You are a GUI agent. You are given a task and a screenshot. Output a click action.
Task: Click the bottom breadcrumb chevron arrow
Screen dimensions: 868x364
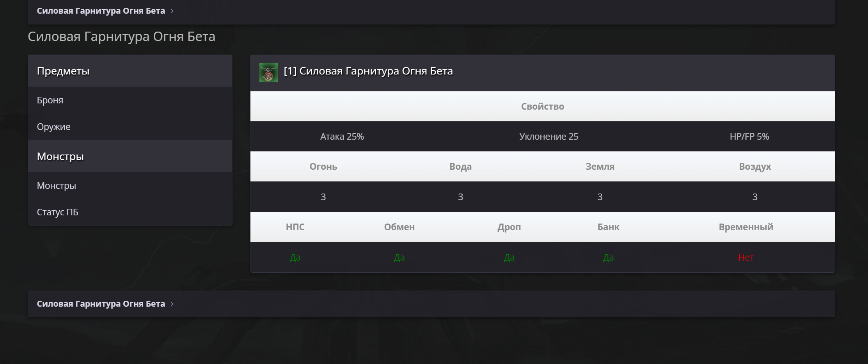(x=172, y=304)
